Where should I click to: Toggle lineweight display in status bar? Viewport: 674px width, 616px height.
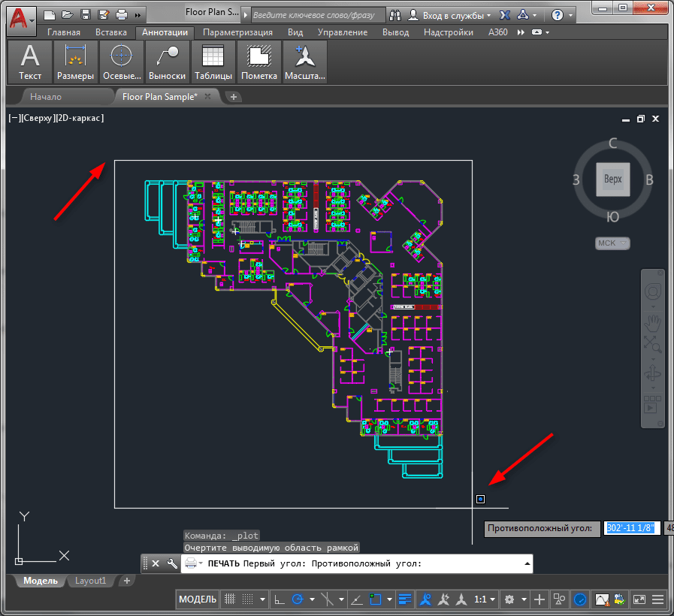point(406,599)
